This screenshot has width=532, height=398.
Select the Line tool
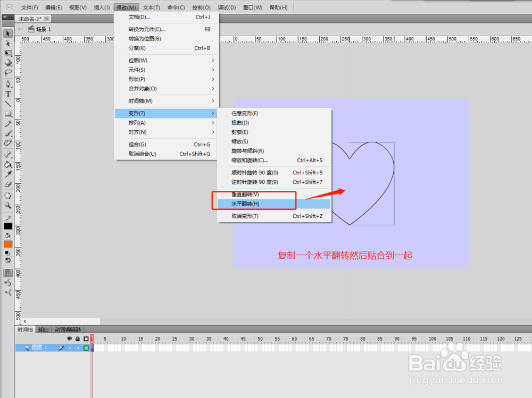(x=8, y=104)
